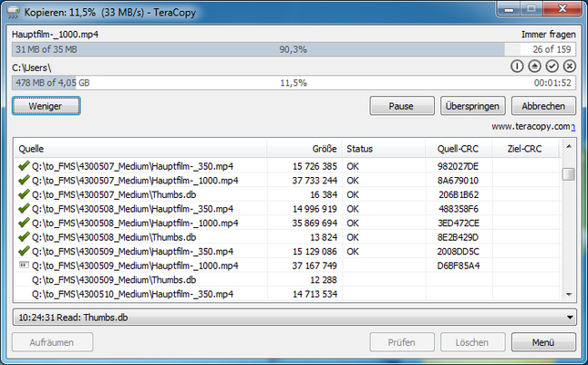Open the Menü button

(x=542, y=342)
